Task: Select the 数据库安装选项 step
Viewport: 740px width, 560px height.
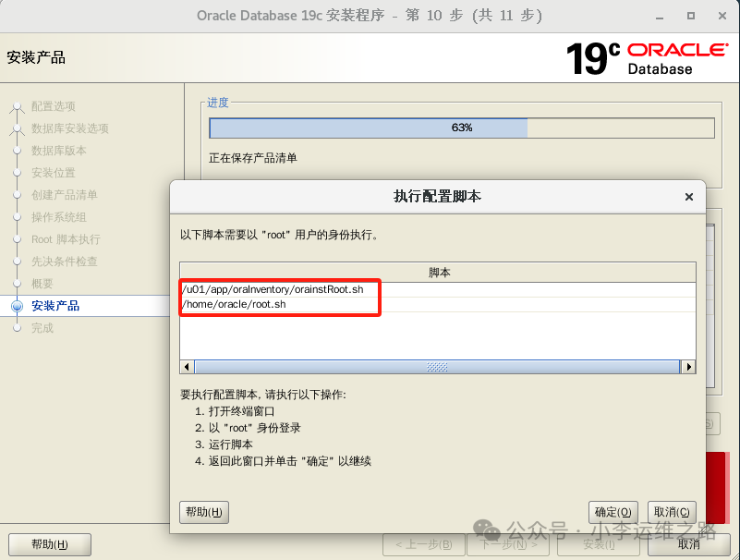Action: (x=70, y=128)
